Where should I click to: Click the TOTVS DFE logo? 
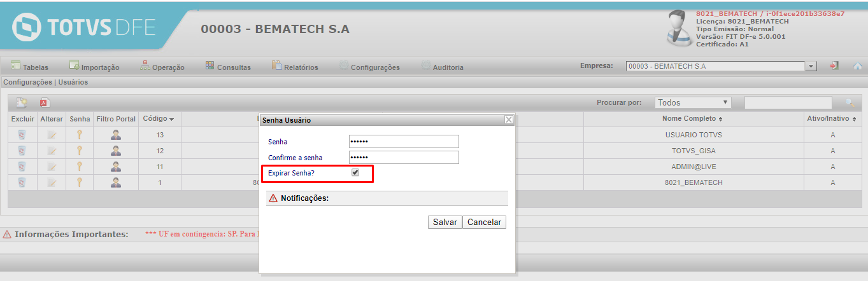(x=83, y=29)
